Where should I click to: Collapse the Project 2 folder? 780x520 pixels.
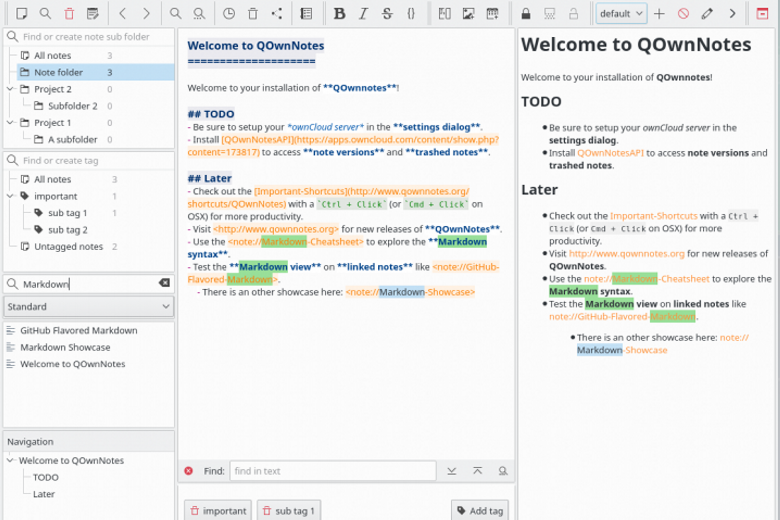coord(10,89)
